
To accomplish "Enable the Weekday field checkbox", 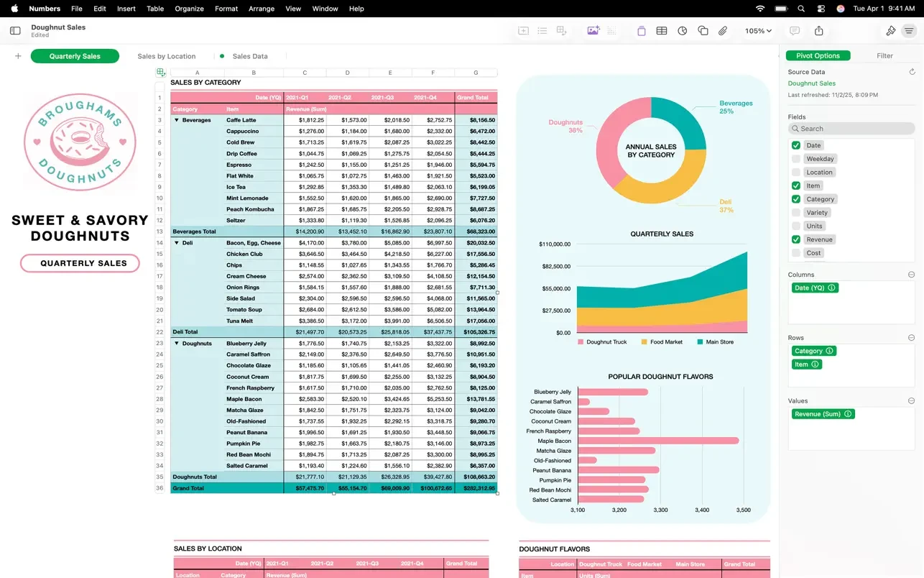I will [x=794, y=158].
